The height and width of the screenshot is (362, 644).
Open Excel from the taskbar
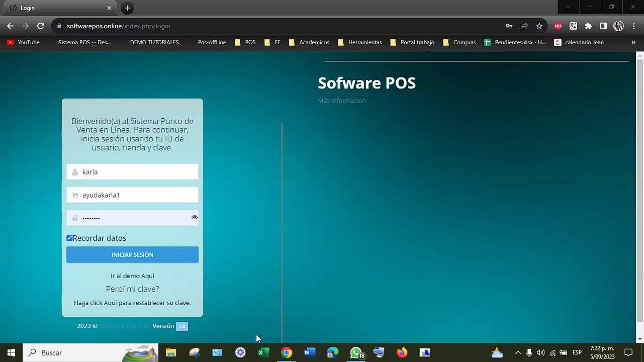click(x=263, y=352)
